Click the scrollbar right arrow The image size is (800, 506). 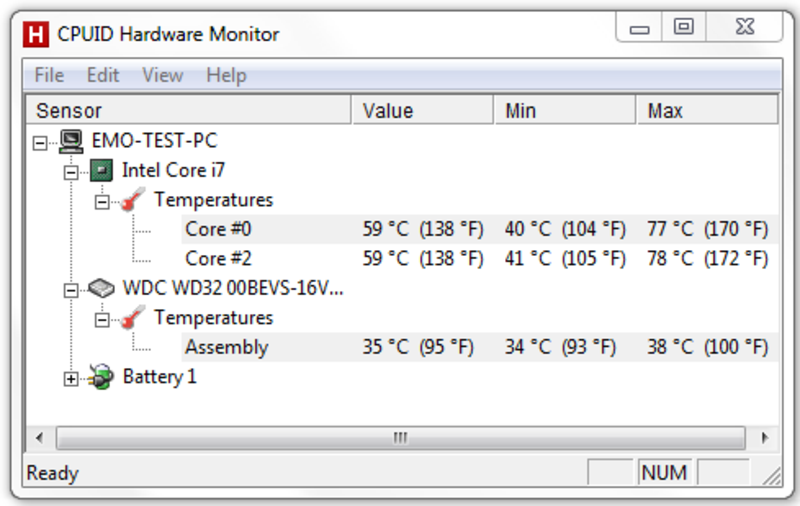[764, 438]
